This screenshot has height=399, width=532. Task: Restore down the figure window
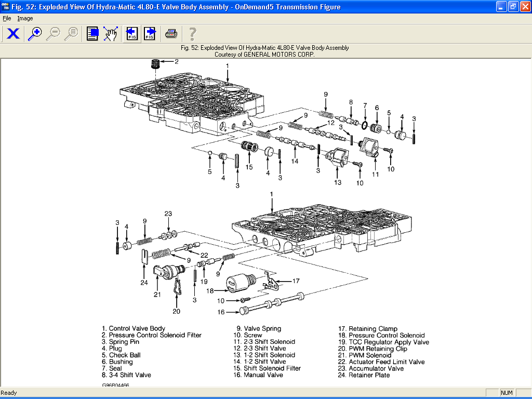513,6
